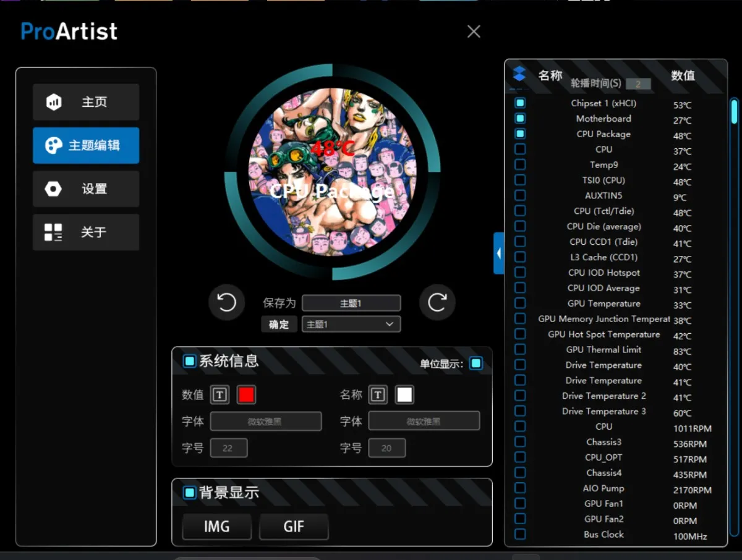
Task: Enable the GPU Fan1 checkbox
Action: coord(520,503)
